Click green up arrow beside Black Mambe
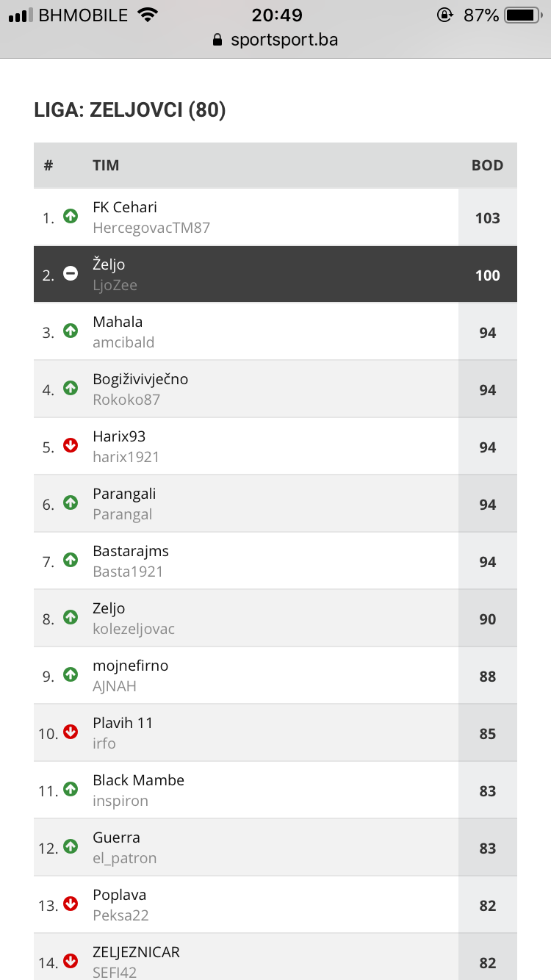Viewport: 551px width, 980px height. [x=71, y=790]
